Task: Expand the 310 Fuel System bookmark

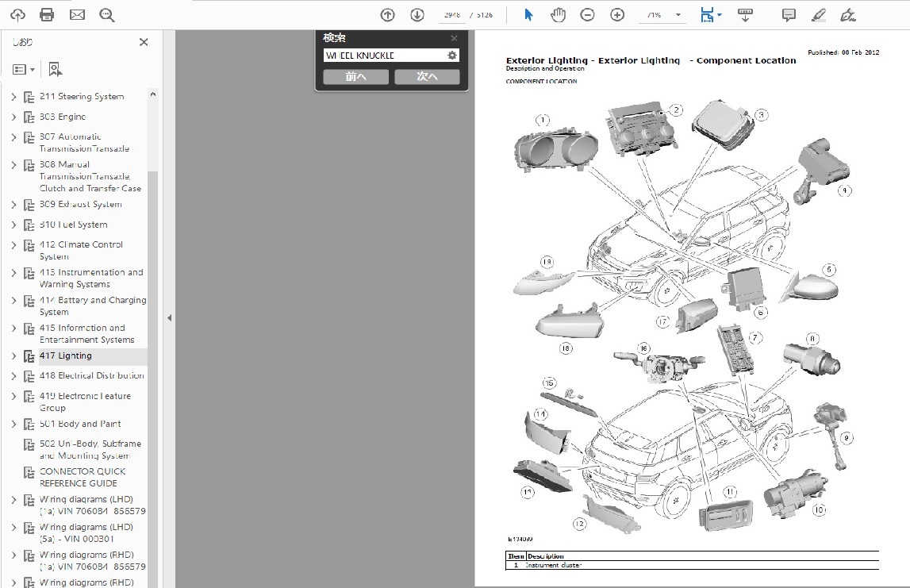Action: pyautogui.click(x=14, y=225)
